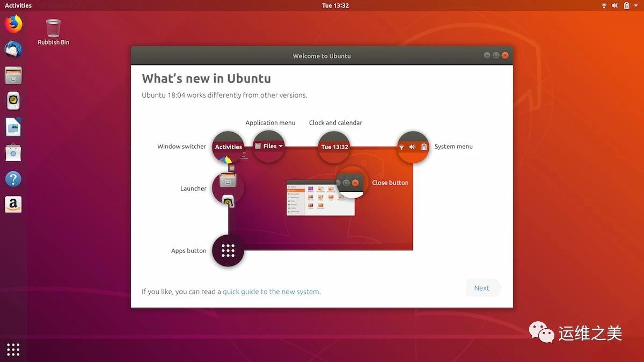644x362 pixels.
Task: Click the Close button illustration circle
Action: pyautogui.click(x=352, y=182)
